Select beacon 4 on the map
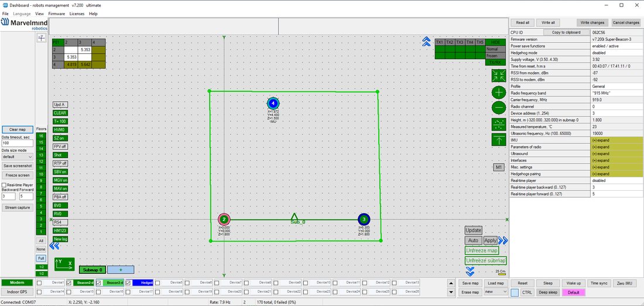Viewport: 644px width, 306px height. coord(273,104)
